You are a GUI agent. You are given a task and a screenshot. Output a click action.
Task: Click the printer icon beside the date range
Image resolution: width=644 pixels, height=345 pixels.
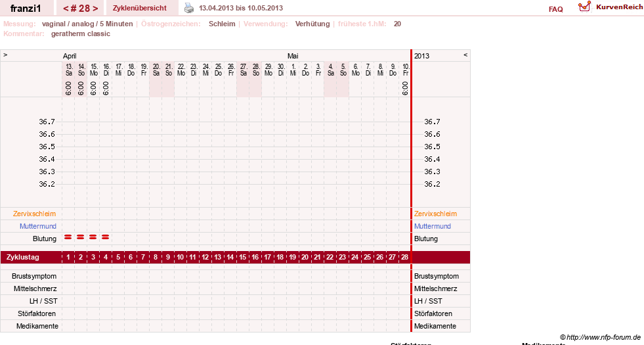[189, 9]
